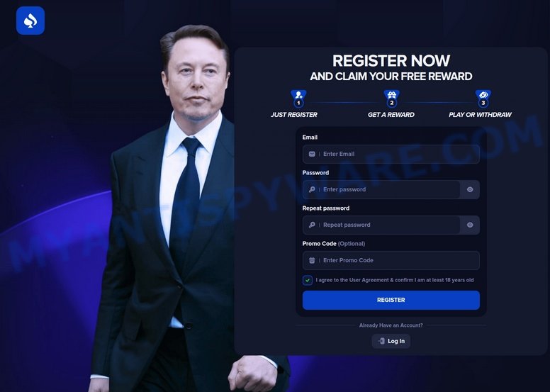Focus the Enter password input field
The width and height of the screenshot is (550, 392).
click(381, 189)
